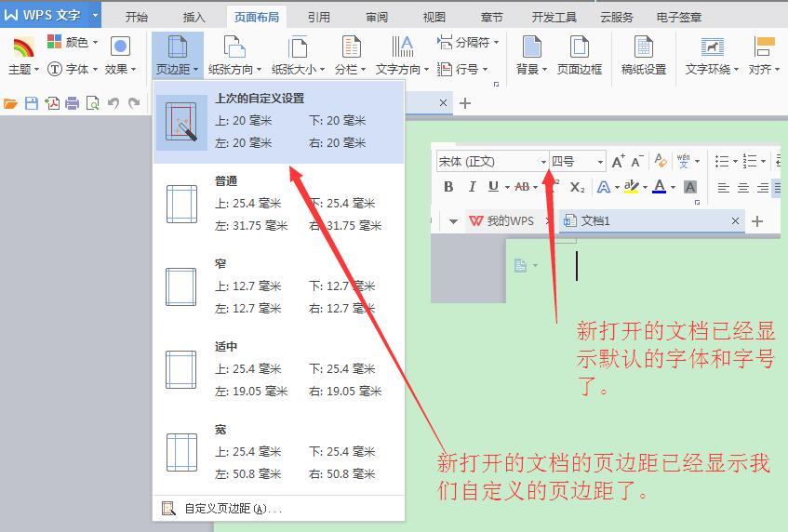Toggle Underline U in inset toolbar
The image size is (788, 532).
tap(493, 187)
